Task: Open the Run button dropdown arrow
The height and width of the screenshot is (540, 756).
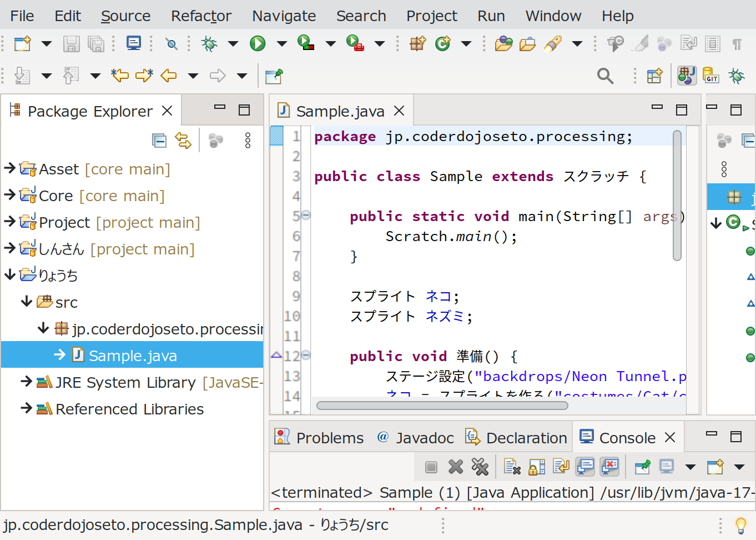Action: point(282,43)
